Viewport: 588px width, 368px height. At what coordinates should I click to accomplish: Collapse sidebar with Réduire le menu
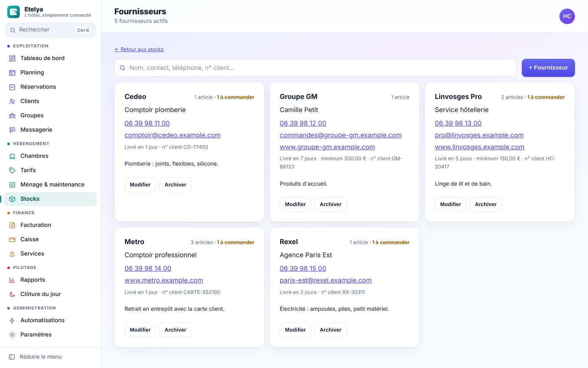[35, 357]
